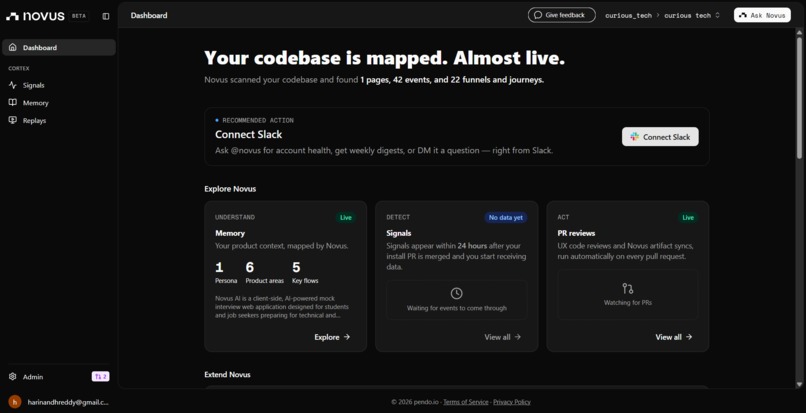The width and height of the screenshot is (806, 413).
Task: Click View all in PR reviews card
Action: [x=674, y=337]
